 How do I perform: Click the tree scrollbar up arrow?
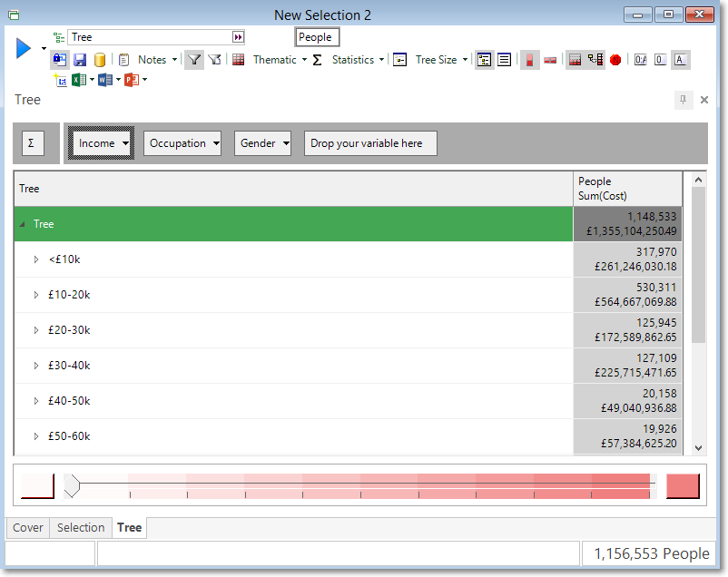click(x=698, y=180)
